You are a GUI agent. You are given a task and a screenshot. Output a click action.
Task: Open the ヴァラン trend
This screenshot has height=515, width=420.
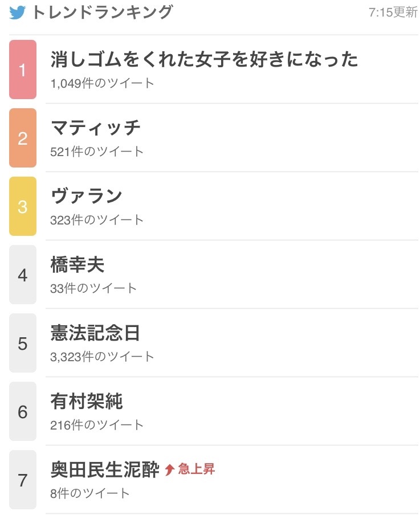pos(87,196)
